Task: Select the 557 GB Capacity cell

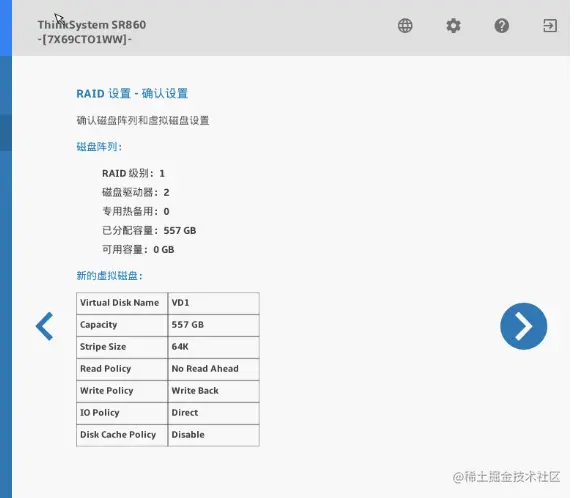Action: 213,325
